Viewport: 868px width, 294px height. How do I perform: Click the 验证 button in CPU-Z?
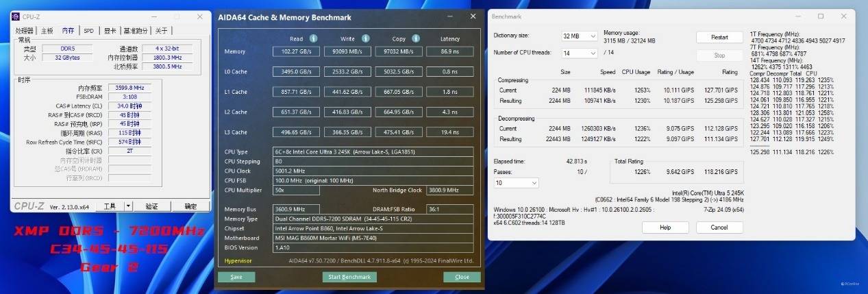[151, 206]
